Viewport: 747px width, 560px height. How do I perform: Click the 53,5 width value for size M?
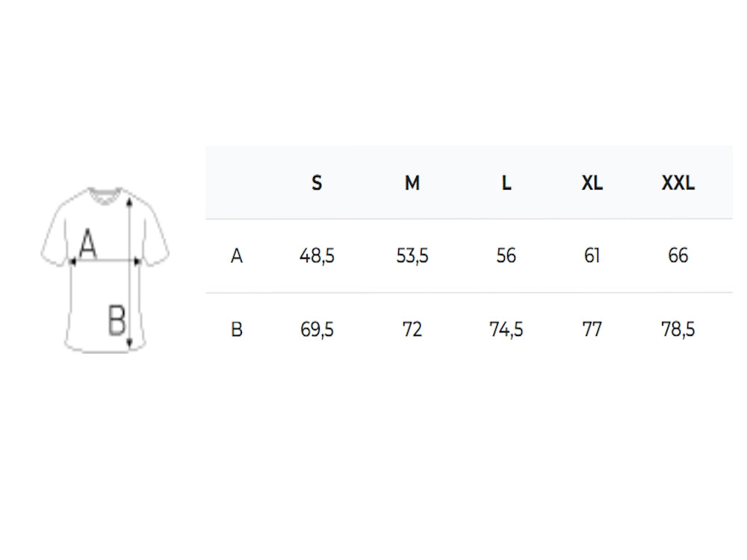point(412,256)
